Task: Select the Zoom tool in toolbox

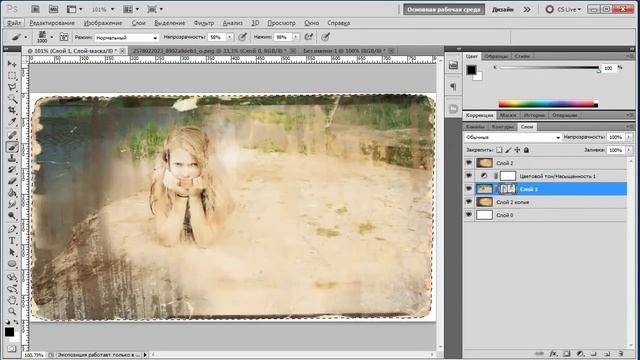Action: [x=12, y=311]
